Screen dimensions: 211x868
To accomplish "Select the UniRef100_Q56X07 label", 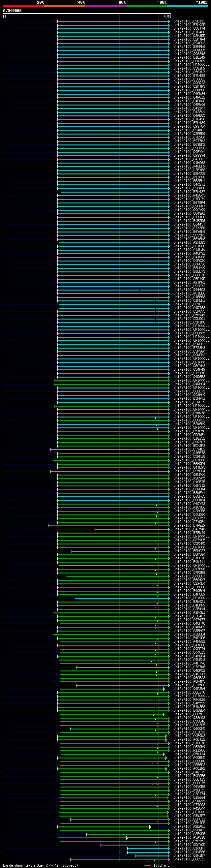I will point(190,72).
